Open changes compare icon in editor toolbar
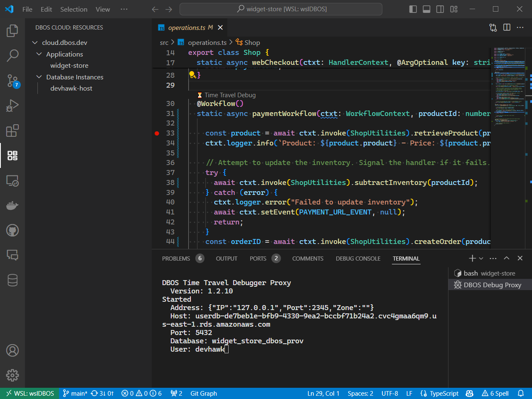Image resolution: width=532 pixels, height=399 pixels. [x=493, y=27]
